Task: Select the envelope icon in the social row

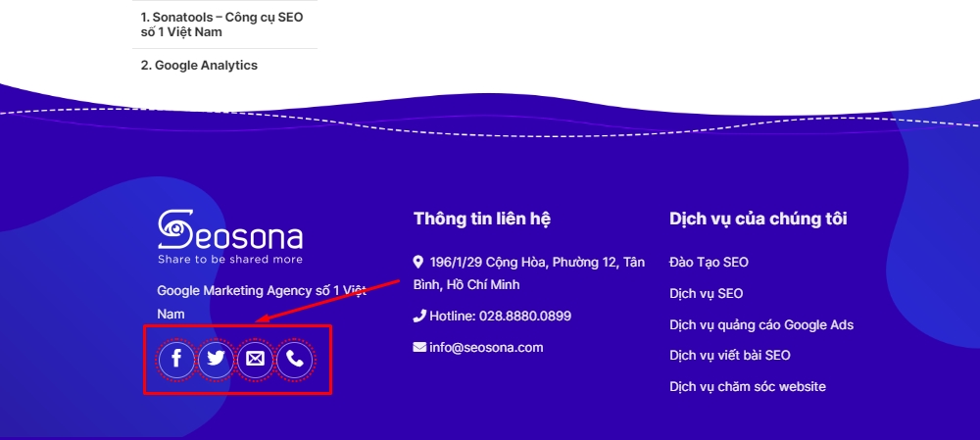Action: [x=255, y=360]
